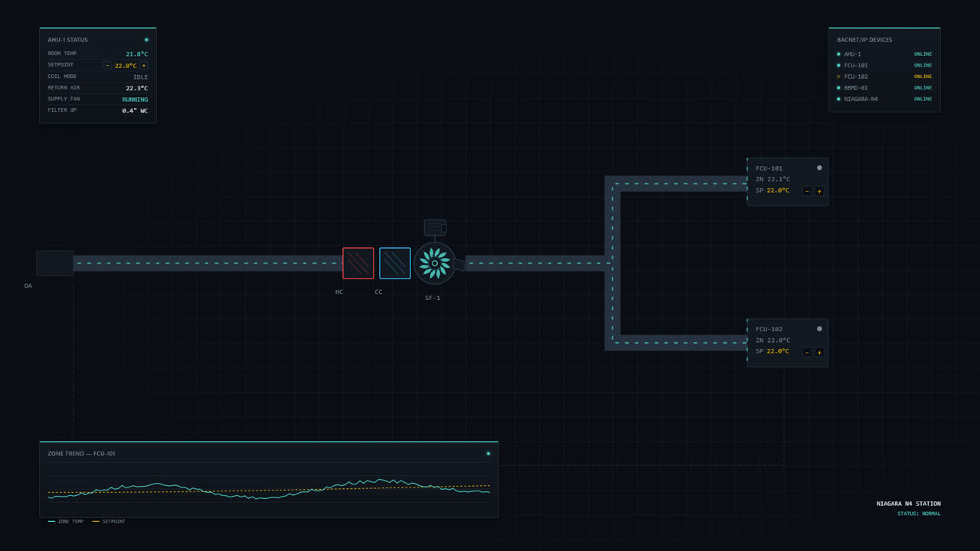Raise the FCU-102 setpoint with plus

tap(819, 352)
